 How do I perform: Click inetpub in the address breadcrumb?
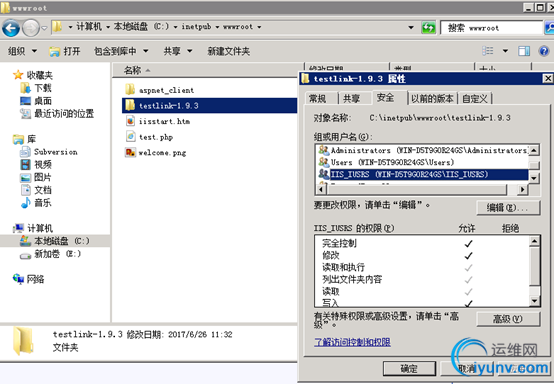tap(196, 27)
